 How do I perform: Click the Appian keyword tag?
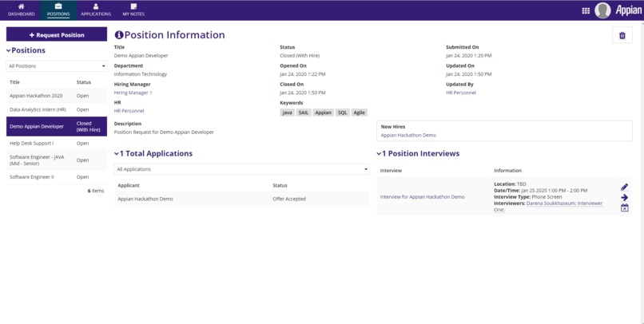tap(324, 113)
